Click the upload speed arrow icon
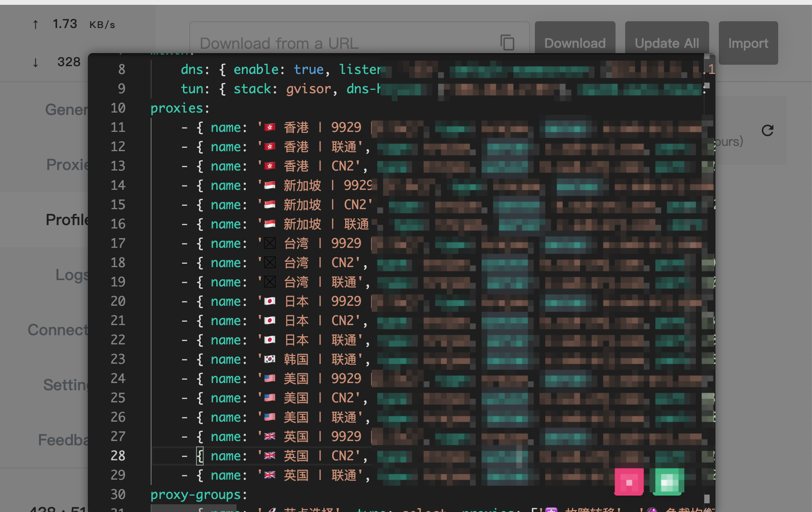The width and height of the screenshot is (812, 512). click(35, 25)
